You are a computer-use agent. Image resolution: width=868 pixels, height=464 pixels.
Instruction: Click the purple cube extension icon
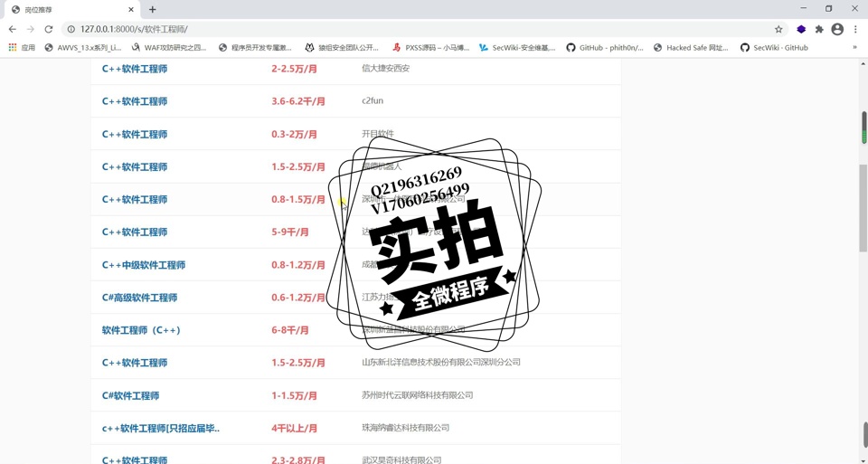tap(801, 29)
